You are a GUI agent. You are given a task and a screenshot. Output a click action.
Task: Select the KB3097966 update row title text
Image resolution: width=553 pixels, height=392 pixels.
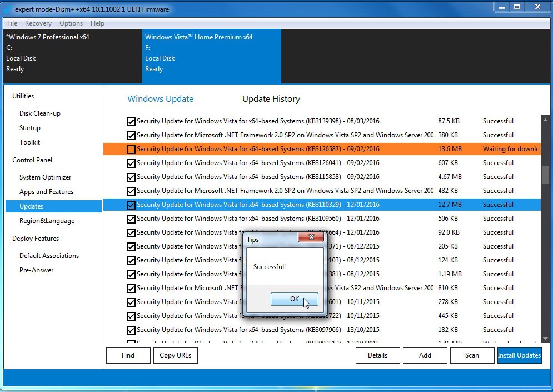pos(258,330)
